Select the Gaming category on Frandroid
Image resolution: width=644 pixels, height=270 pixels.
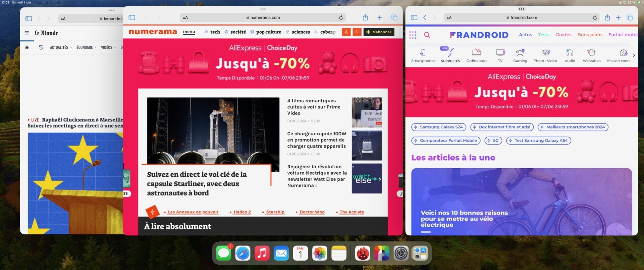pyautogui.click(x=520, y=56)
